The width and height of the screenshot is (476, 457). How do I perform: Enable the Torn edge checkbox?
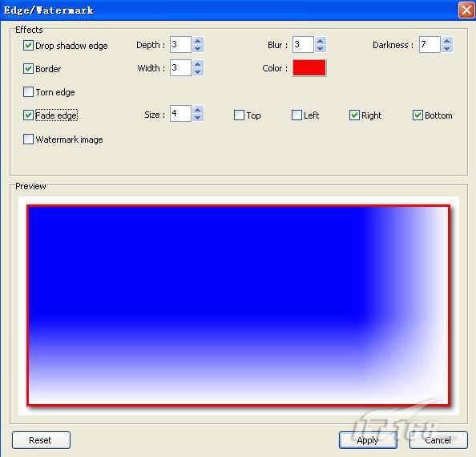28,91
